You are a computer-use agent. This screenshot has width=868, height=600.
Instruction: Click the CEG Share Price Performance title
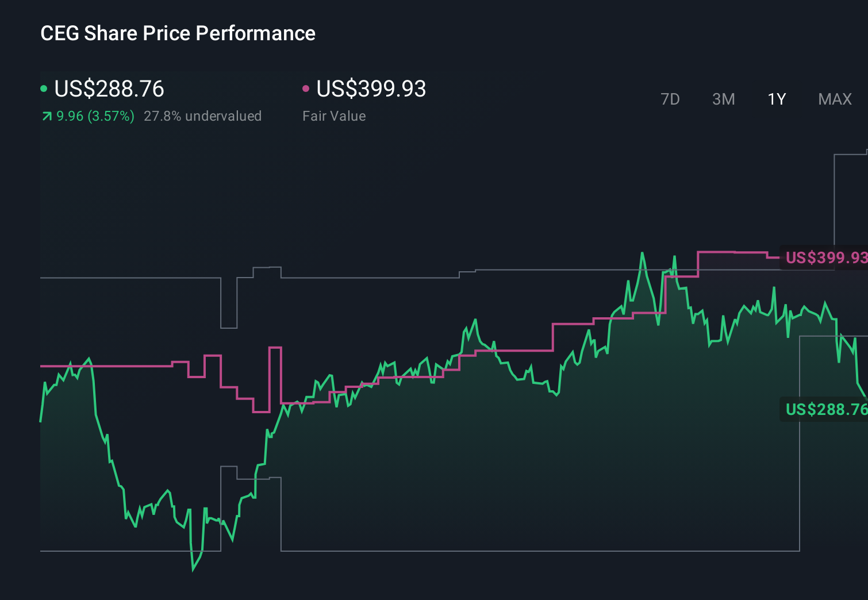[178, 33]
